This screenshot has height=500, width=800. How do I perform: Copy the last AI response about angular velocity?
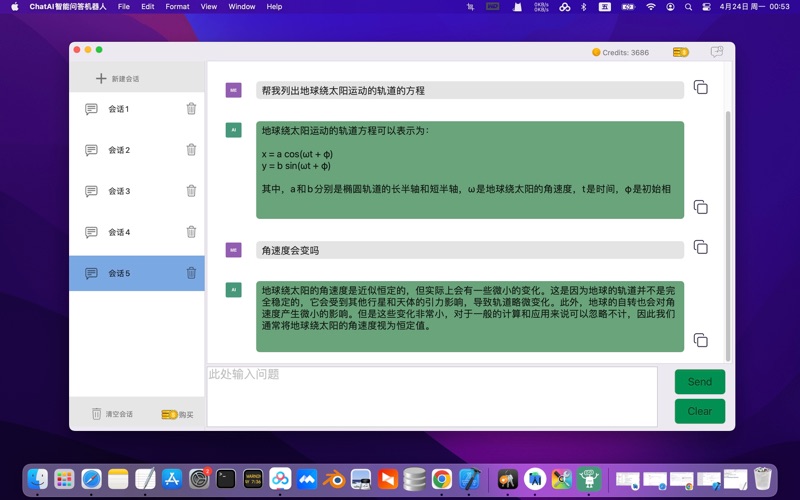(700, 340)
